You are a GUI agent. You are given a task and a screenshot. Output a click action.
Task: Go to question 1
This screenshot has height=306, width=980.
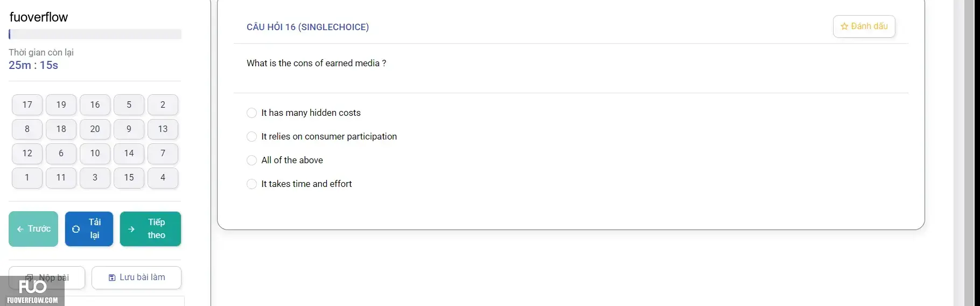click(27, 177)
